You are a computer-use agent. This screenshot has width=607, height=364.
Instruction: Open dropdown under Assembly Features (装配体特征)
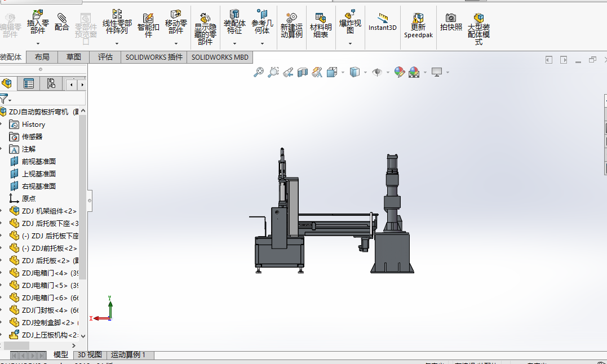click(234, 43)
